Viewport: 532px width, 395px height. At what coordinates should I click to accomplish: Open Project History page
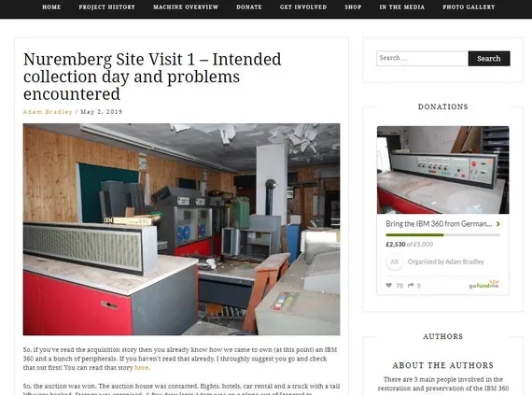coord(107,7)
